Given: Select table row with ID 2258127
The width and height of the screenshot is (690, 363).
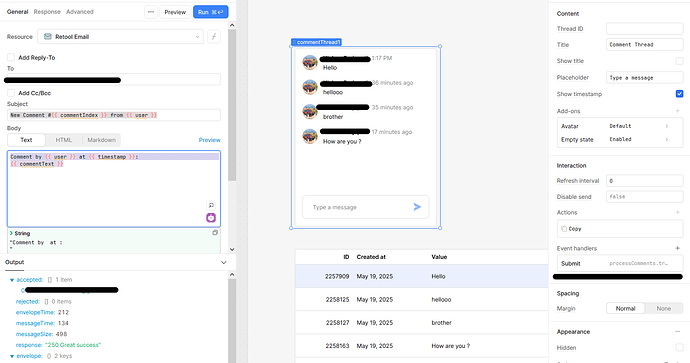Looking at the screenshot, I should [422, 323].
